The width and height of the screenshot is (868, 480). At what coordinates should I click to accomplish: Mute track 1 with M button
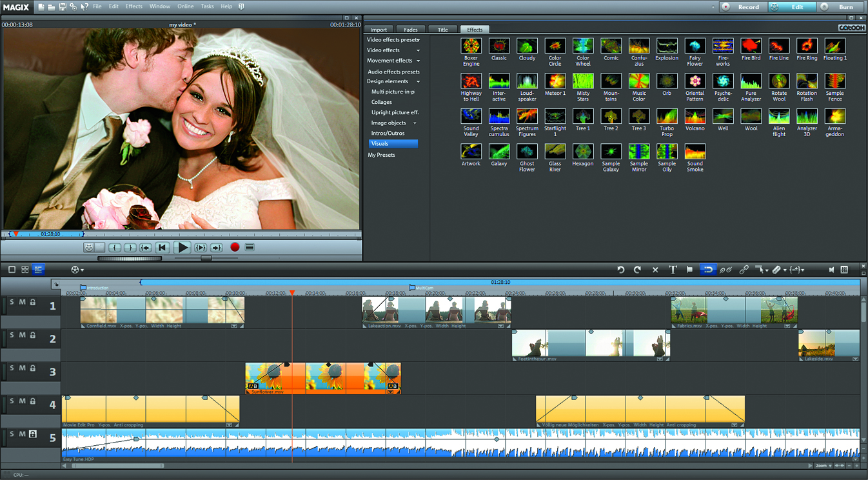click(22, 302)
